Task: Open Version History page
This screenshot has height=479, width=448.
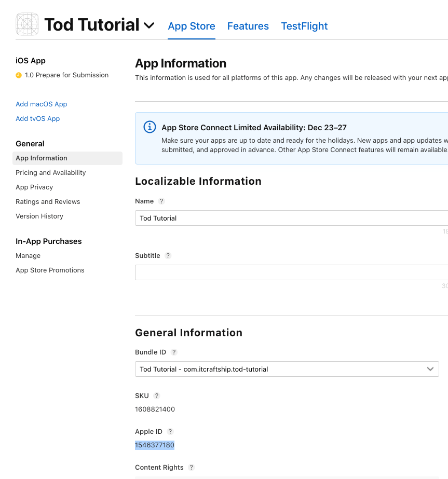Action: [39, 216]
